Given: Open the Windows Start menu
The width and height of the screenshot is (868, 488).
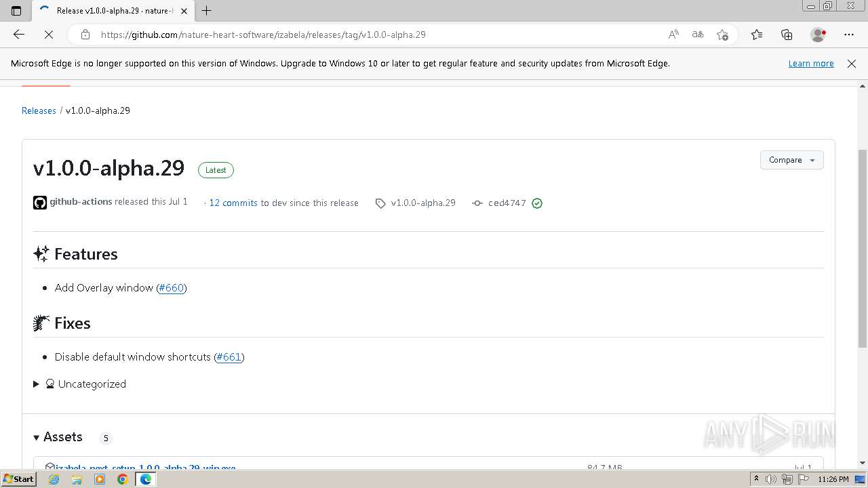Looking at the screenshot, I should point(18,479).
